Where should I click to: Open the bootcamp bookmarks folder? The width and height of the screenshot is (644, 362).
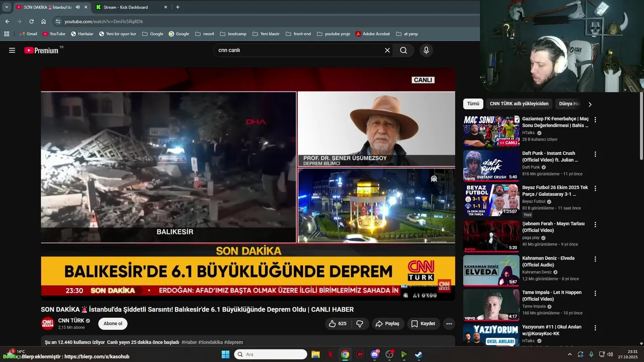(233, 34)
